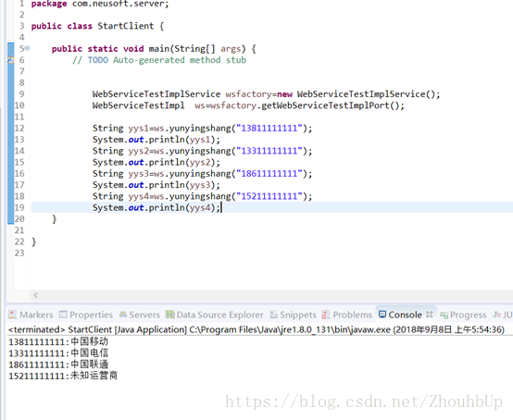Viewport: 513px width, 420px height.
Task: Place cursor in package com.neusoft.server line
Action: coord(100,4)
